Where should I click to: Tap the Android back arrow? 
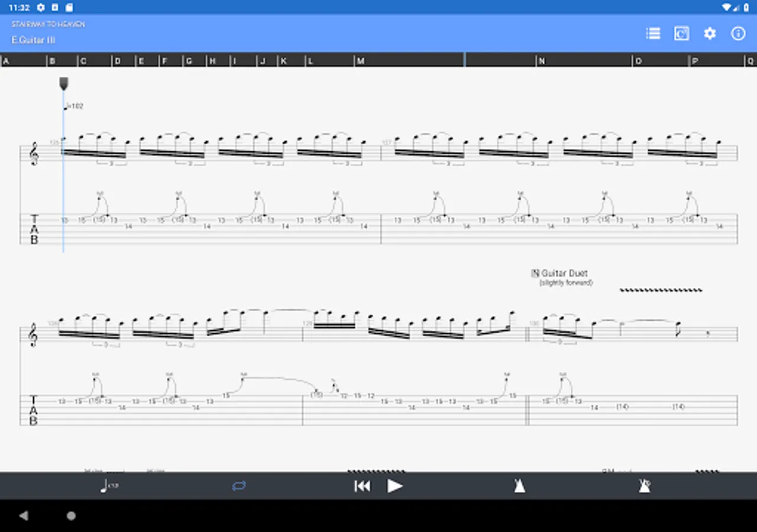click(24, 515)
